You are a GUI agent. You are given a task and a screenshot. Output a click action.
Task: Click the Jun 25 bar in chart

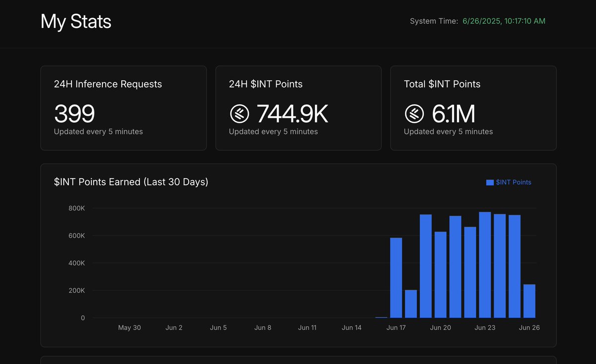pos(515,266)
